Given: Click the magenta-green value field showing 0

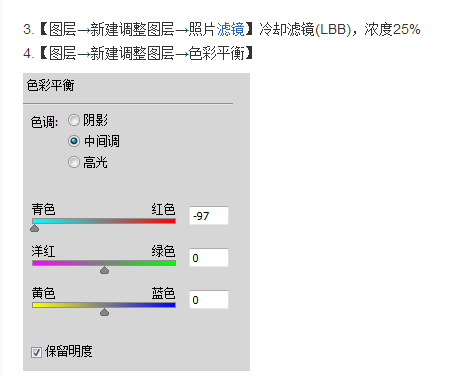Looking at the screenshot, I should point(209,258).
